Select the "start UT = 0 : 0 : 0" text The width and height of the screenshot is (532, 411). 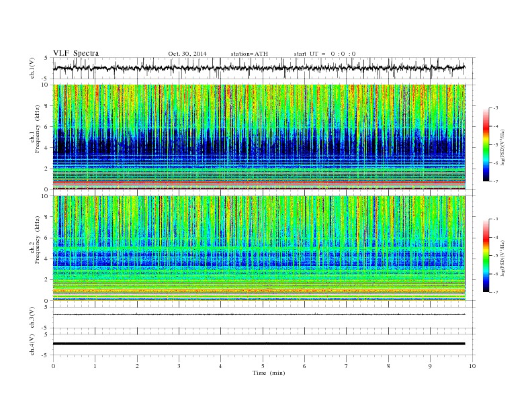(x=324, y=54)
